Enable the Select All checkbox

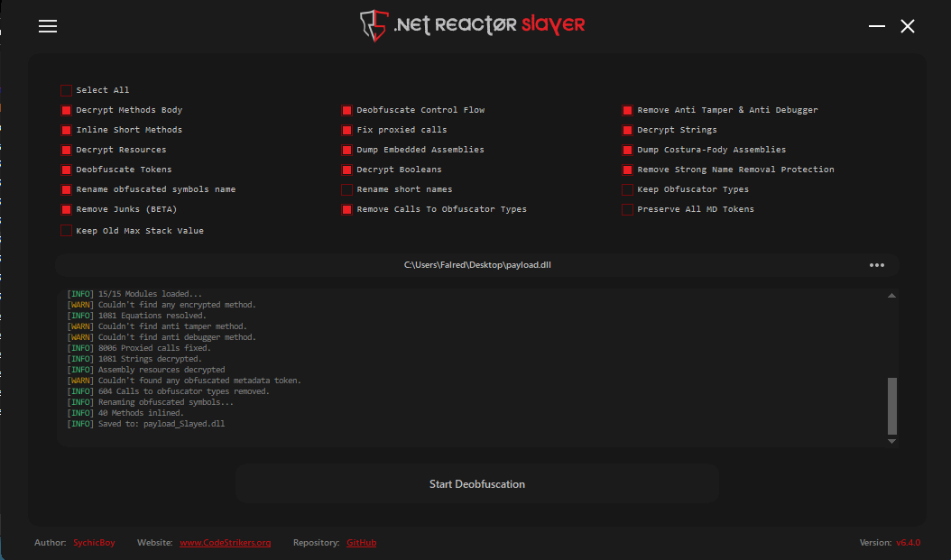click(x=66, y=89)
